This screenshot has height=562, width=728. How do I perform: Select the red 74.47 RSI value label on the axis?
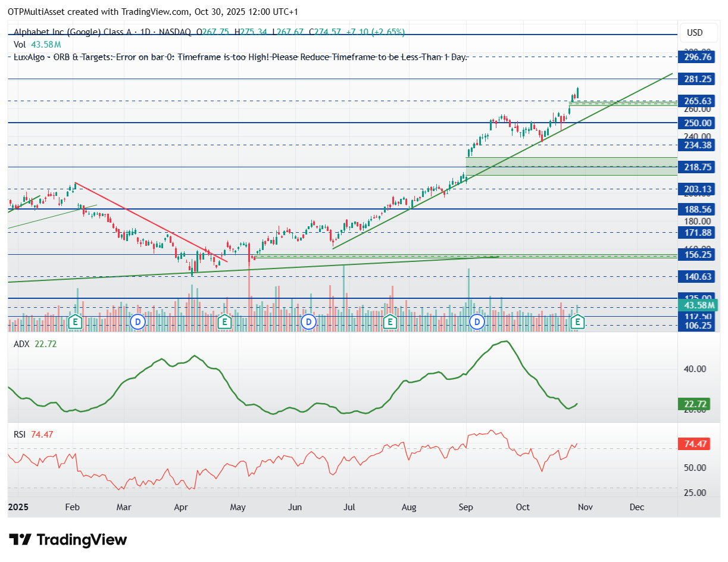click(695, 444)
